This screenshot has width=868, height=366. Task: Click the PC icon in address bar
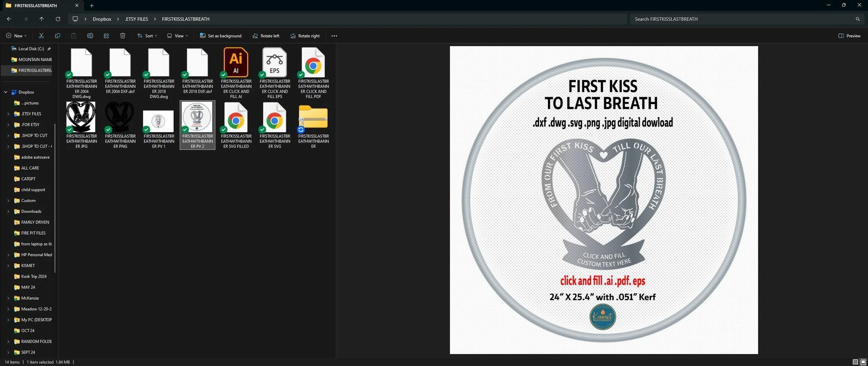point(75,19)
